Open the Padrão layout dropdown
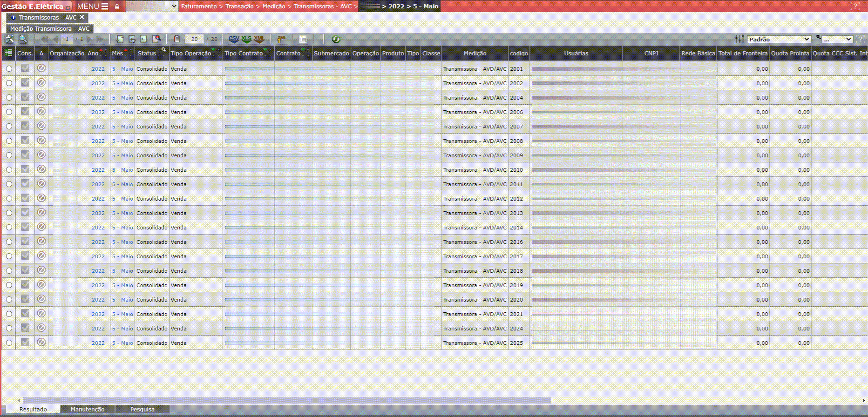The image size is (868, 417). 779,40
